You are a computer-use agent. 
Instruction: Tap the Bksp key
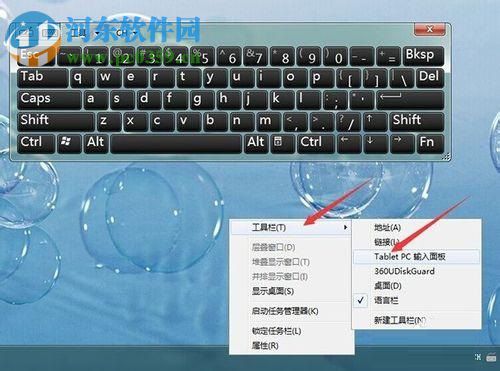[x=424, y=56]
